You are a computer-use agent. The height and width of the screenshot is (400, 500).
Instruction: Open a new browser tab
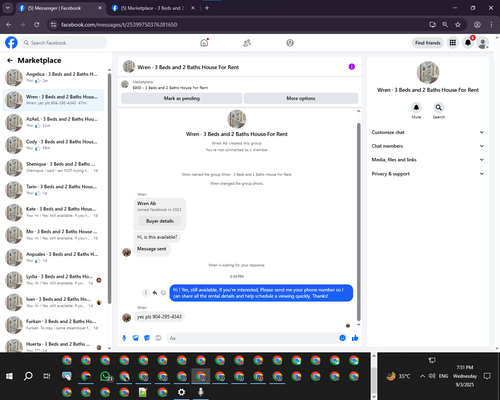tap(207, 8)
